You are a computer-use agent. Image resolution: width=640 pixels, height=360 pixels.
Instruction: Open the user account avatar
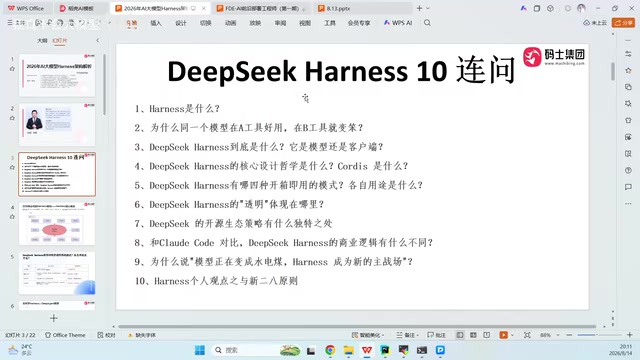(x=581, y=8)
